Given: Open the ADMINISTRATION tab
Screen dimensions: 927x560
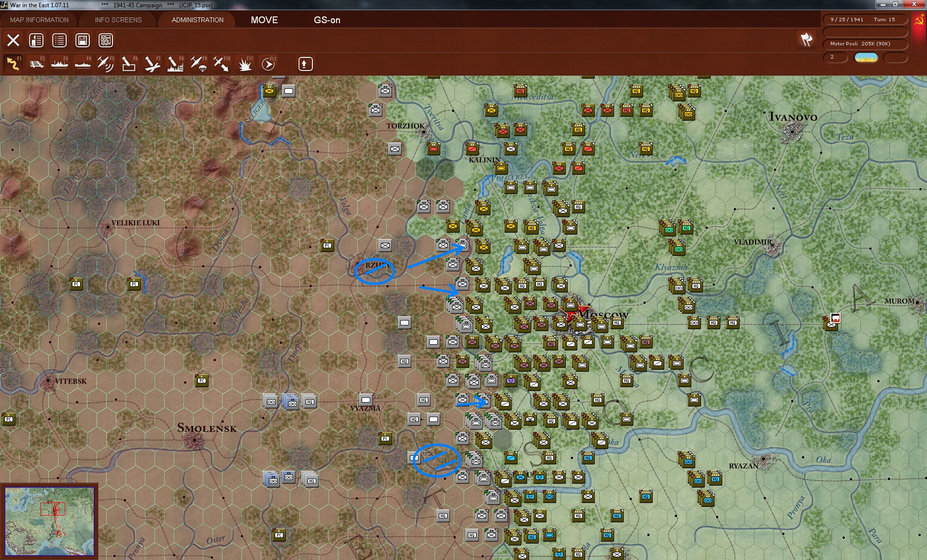Looking at the screenshot, I should [x=197, y=20].
